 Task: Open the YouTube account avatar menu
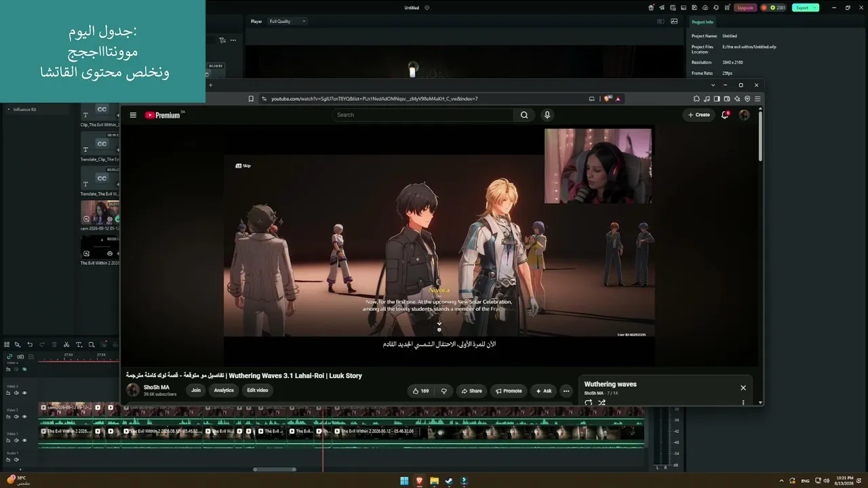744,115
